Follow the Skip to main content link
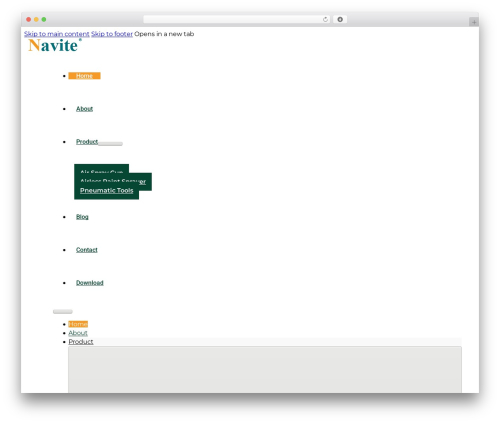Screen dimensions: 500x423 (57, 34)
